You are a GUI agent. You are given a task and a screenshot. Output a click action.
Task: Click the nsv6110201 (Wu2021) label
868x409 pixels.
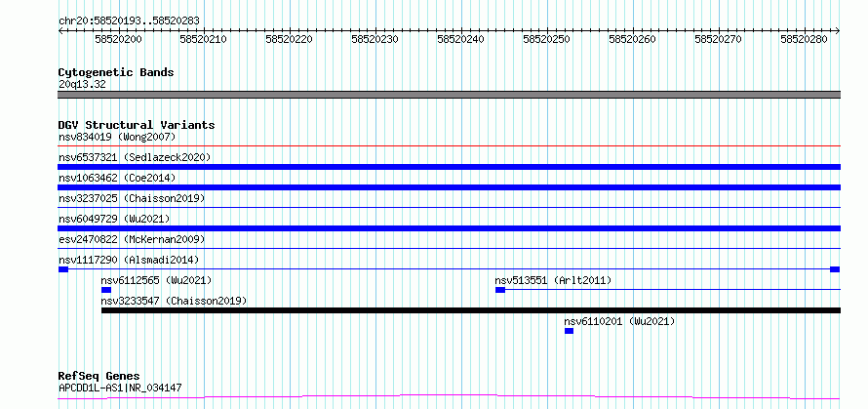pyautogui.click(x=619, y=321)
